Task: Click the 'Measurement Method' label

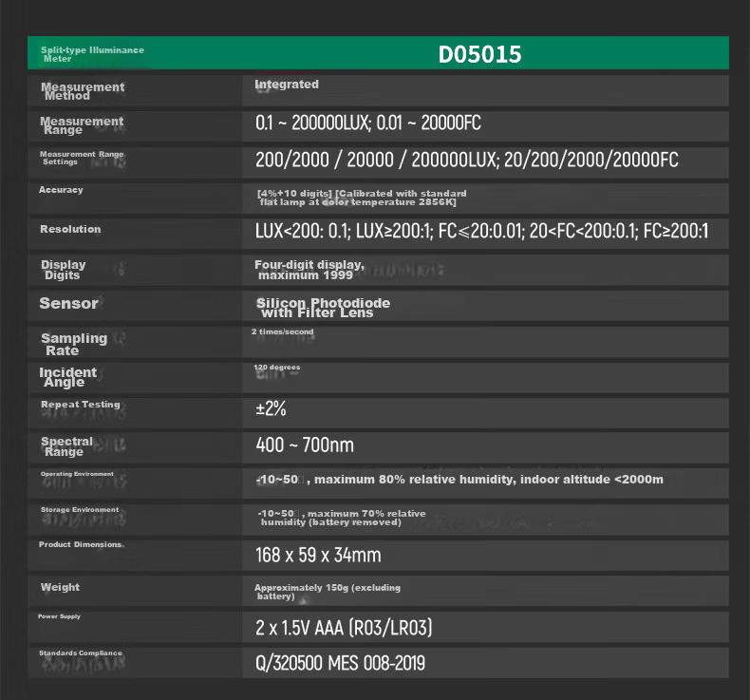Action: tap(83, 91)
